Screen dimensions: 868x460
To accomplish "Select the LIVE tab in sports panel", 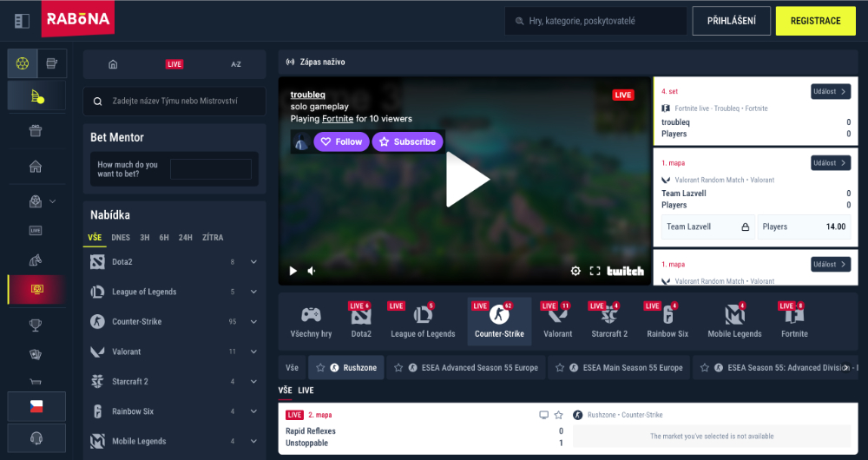I will 174,64.
